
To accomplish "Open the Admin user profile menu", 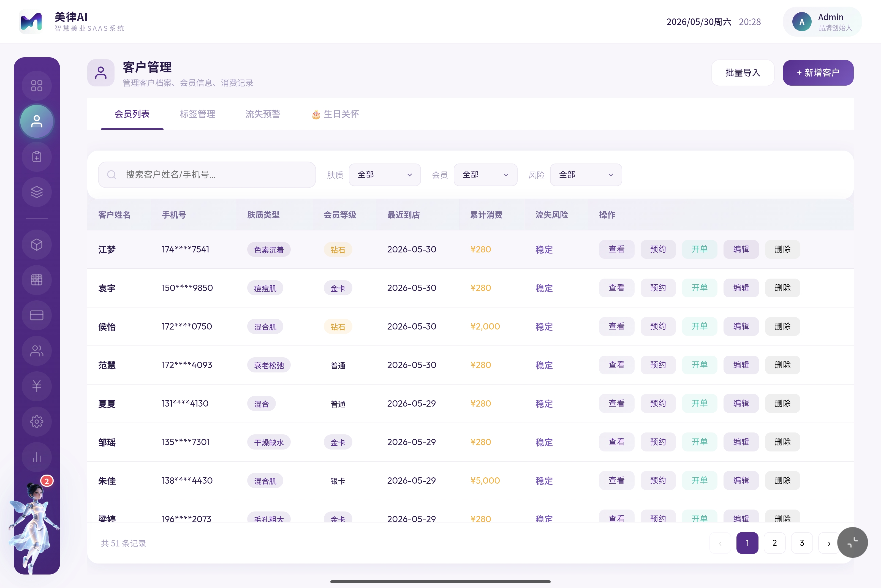I will coord(822,22).
